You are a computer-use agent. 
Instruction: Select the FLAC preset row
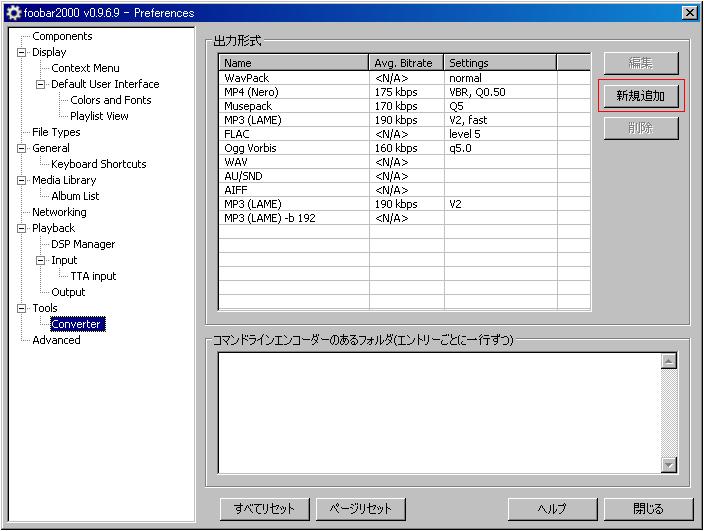[405, 134]
